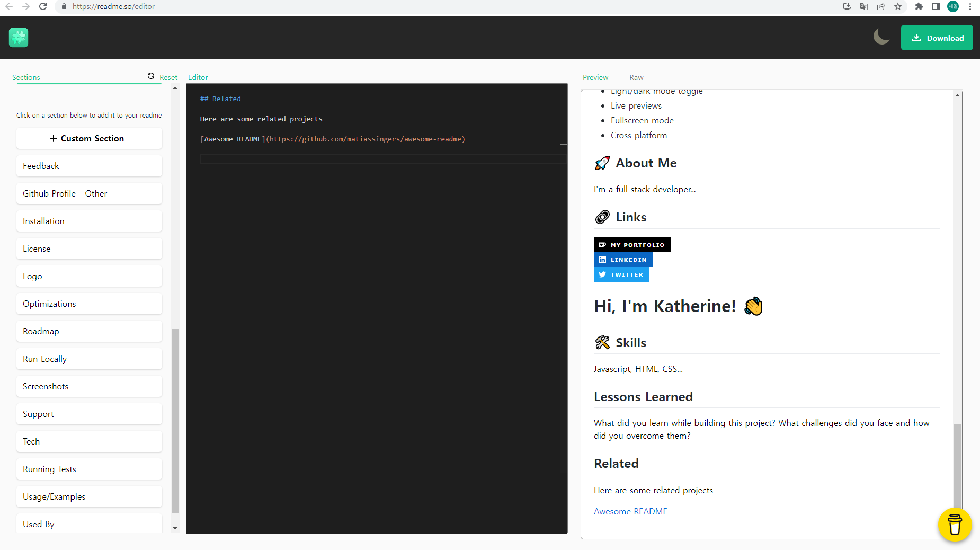This screenshot has height=550, width=980.
Task: Reset the sections list
Action: (x=163, y=77)
